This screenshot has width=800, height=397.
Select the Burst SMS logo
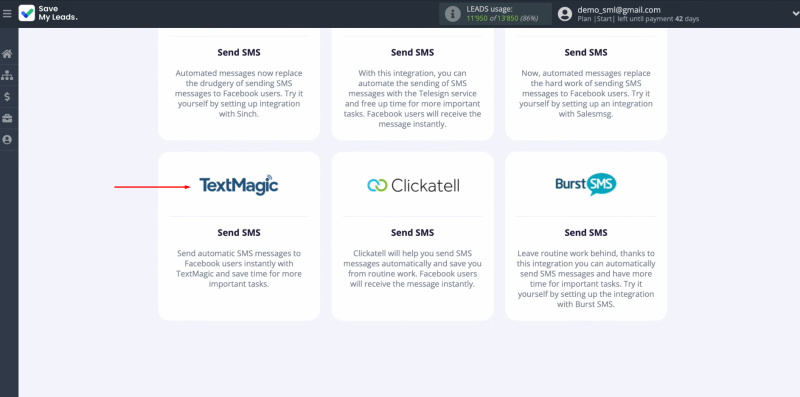click(x=586, y=184)
